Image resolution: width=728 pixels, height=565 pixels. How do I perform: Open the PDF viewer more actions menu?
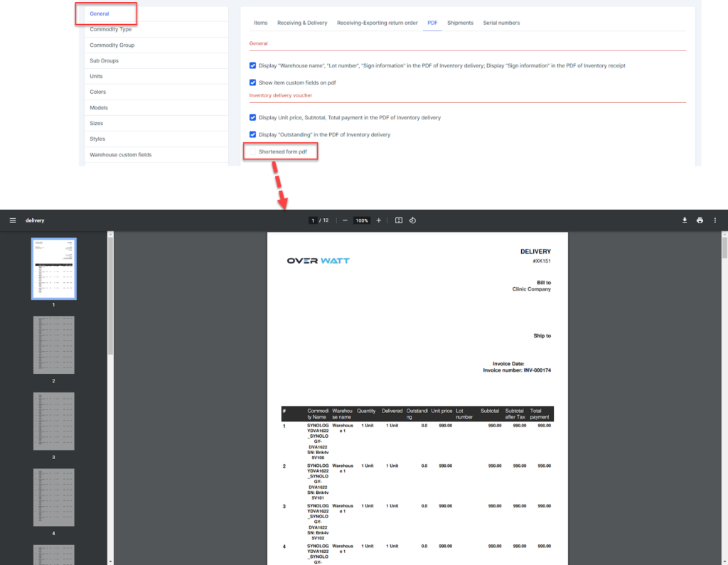[715, 220]
